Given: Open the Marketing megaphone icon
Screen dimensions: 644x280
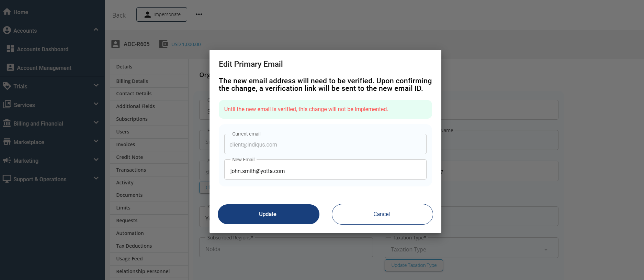Looking at the screenshot, I should (x=7, y=160).
